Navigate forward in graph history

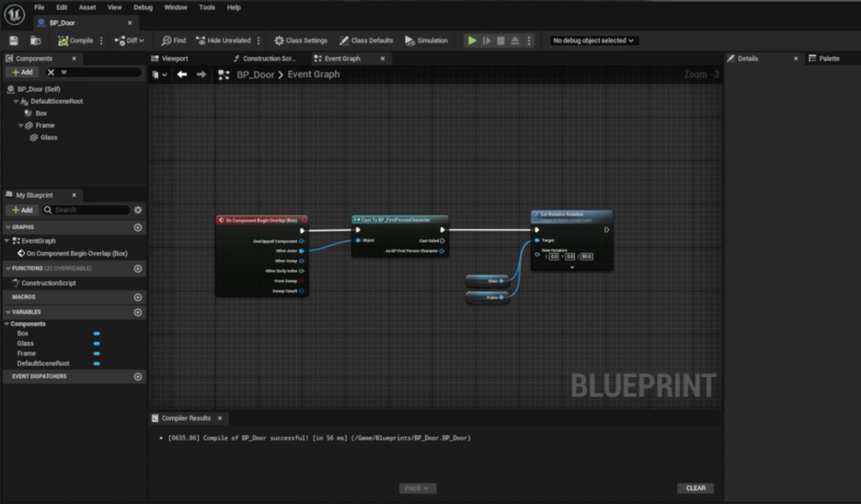201,74
